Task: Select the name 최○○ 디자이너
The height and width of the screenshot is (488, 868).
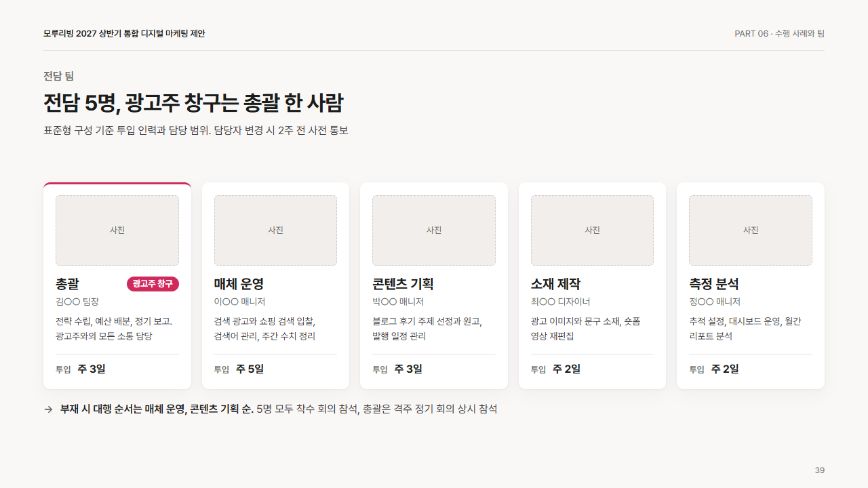Action: click(561, 302)
